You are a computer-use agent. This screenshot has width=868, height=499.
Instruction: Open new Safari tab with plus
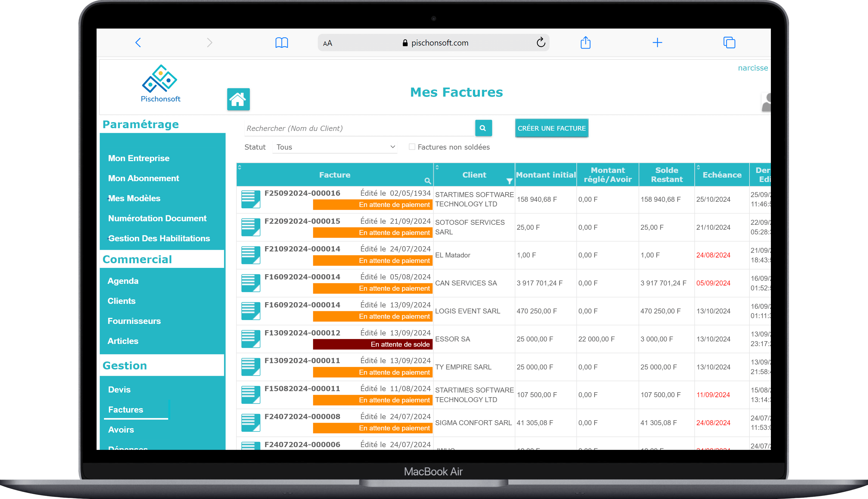657,43
